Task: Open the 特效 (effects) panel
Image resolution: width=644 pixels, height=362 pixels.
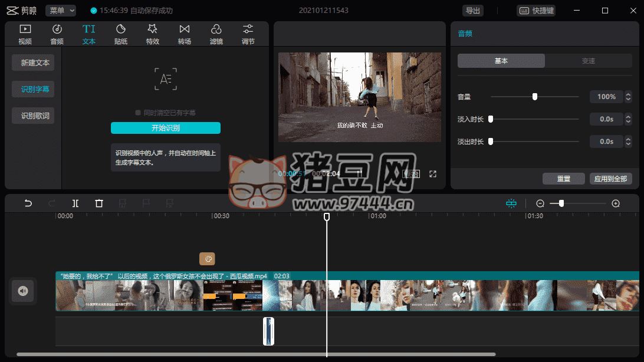Action: pos(153,34)
